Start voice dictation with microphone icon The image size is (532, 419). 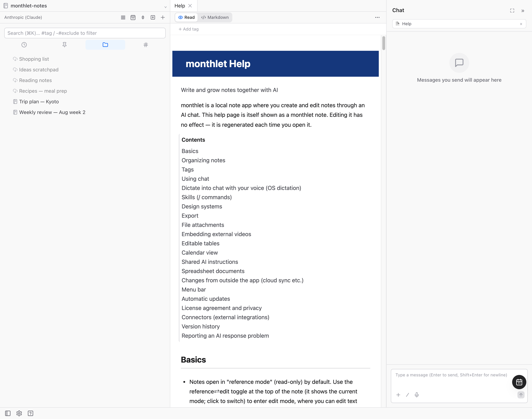pos(417,395)
